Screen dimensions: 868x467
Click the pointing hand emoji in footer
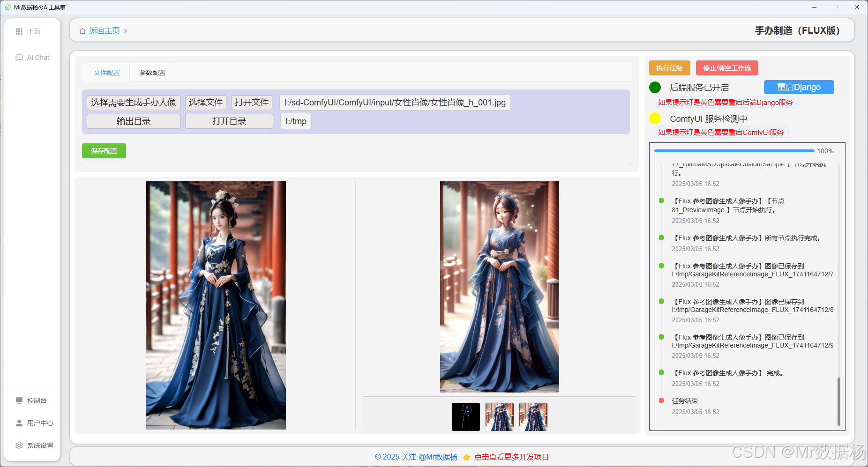(467, 457)
